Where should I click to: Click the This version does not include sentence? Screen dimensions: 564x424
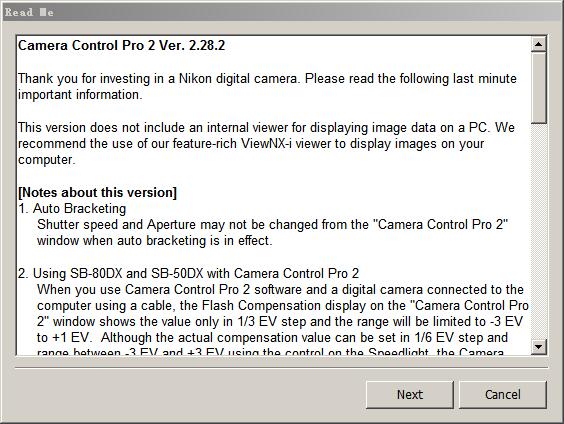[x=267, y=127]
